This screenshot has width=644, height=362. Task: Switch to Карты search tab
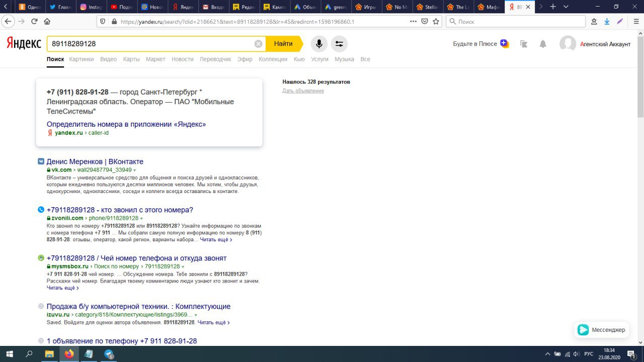point(131,59)
